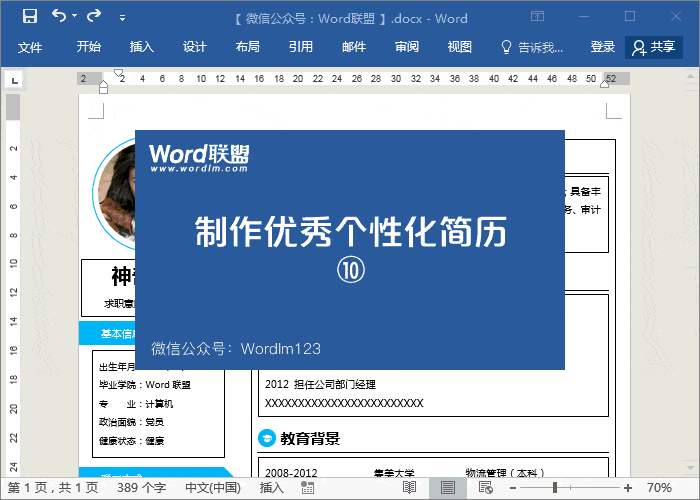The height and width of the screenshot is (500, 700).
Task: Click the 389 个字 word count
Action: 142,488
